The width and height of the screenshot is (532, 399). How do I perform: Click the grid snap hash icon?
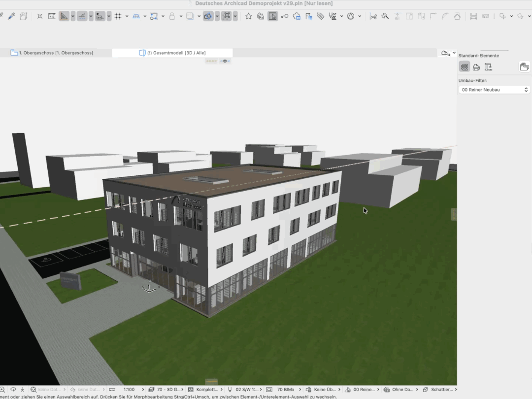coord(118,16)
